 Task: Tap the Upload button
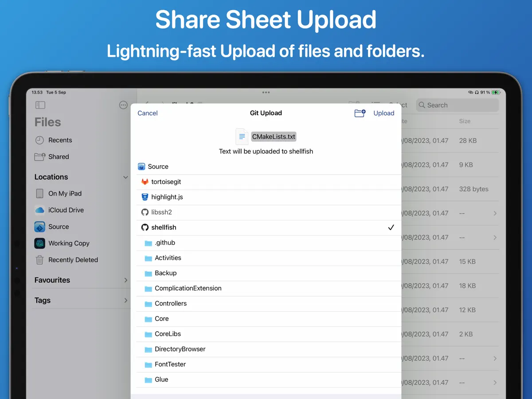point(384,113)
